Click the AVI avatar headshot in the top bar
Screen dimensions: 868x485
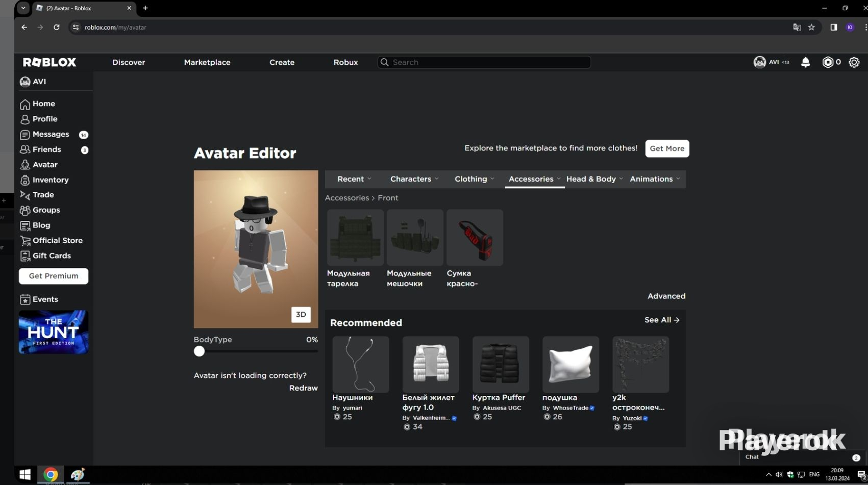[x=759, y=62]
